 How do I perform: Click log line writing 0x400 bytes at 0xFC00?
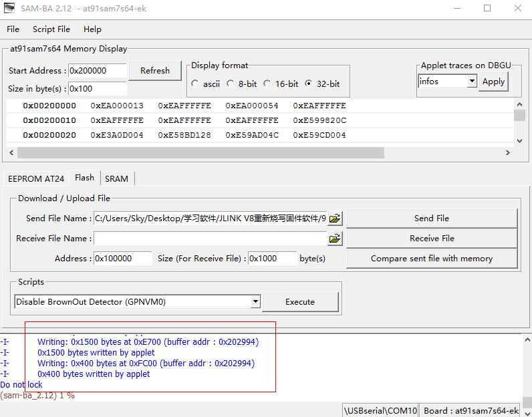coord(146,364)
